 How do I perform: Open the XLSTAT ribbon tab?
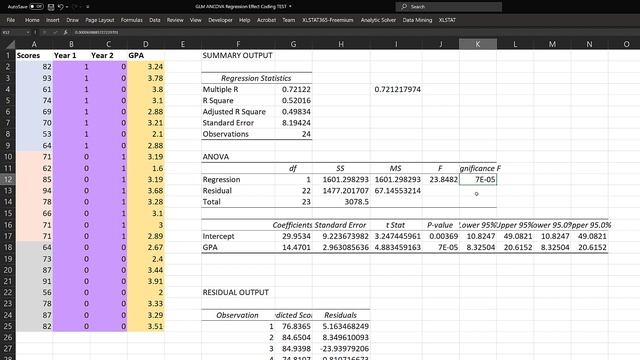point(447,20)
